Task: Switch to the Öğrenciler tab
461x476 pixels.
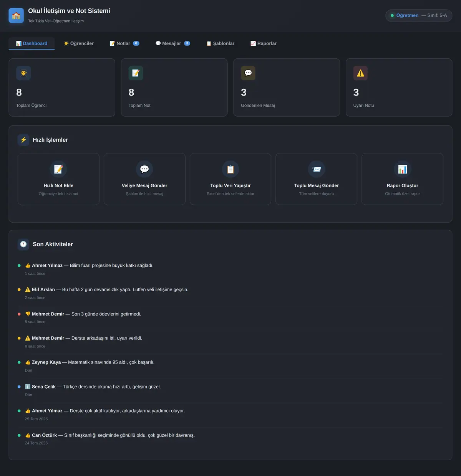Action: pyautogui.click(x=79, y=43)
